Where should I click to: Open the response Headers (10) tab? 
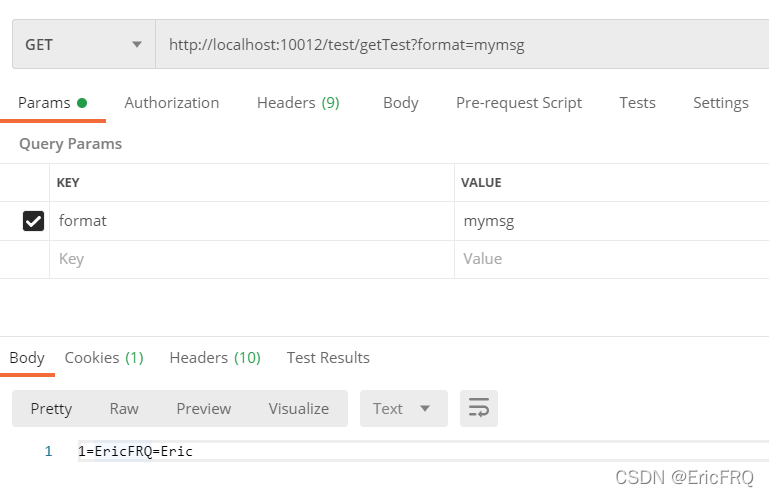[x=215, y=358]
